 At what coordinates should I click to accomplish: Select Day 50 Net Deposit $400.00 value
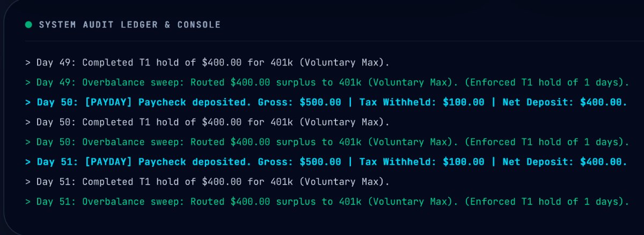(605, 102)
